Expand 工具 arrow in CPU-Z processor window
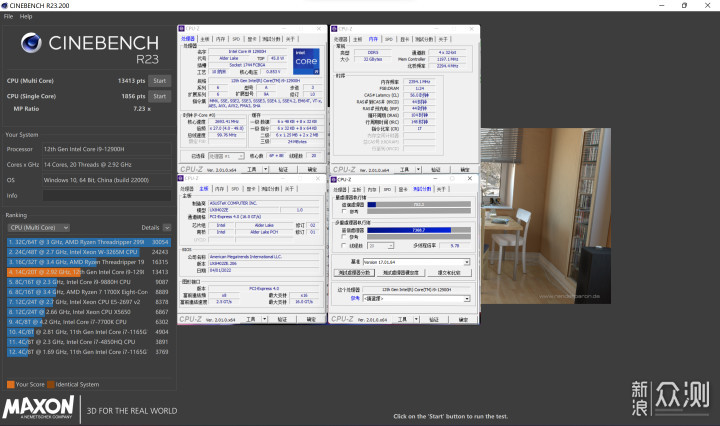Viewport: 720px width, 426px height. point(265,169)
